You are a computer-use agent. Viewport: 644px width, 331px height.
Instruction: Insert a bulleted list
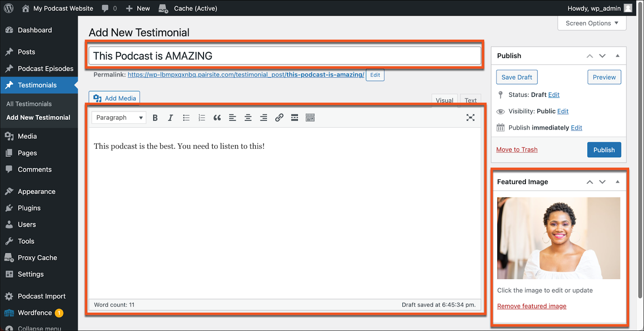pyautogui.click(x=186, y=118)
